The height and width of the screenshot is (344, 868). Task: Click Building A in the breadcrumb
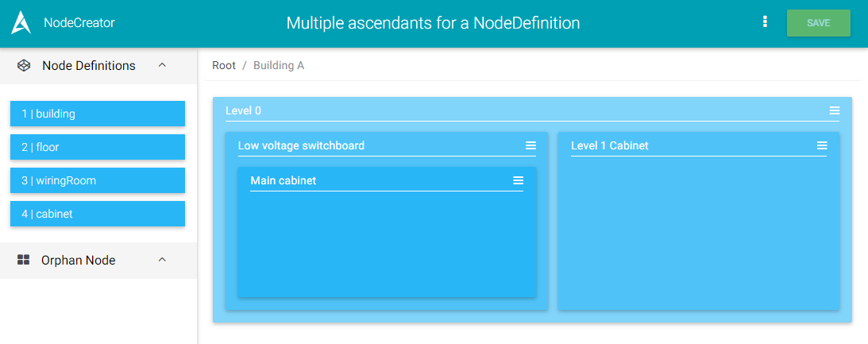(x=279, y=65)
